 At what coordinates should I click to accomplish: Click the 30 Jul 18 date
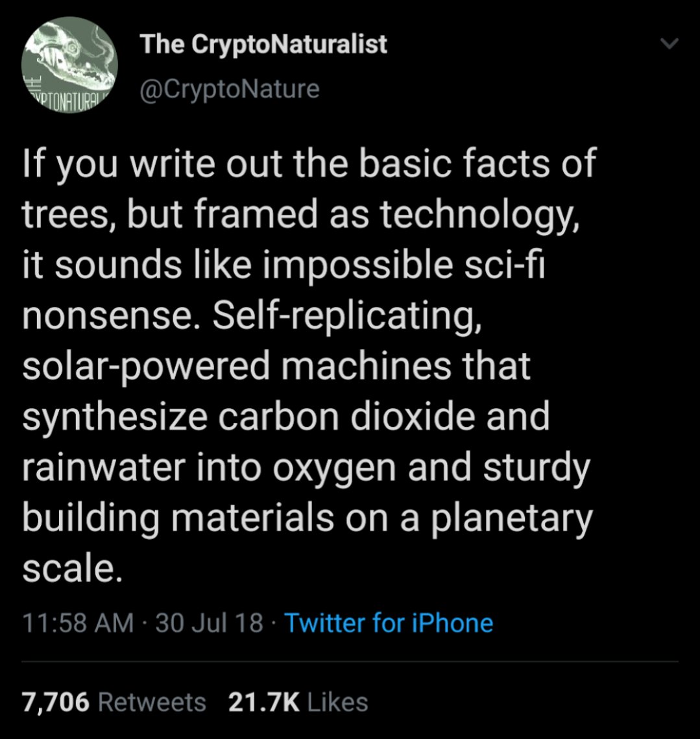[209, 623]
